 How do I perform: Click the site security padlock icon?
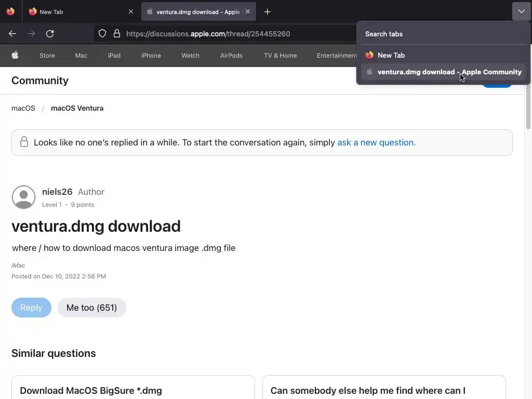pyautogui.click(x=117, y=34)
